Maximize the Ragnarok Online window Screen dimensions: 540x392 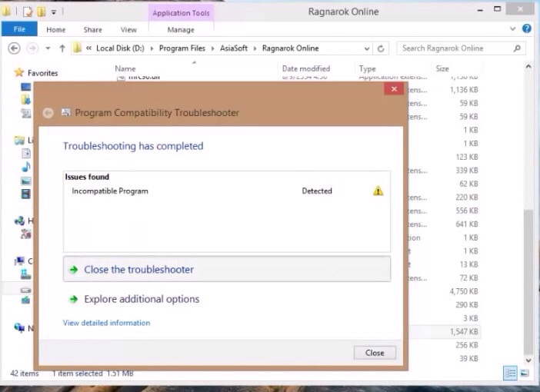tap(497, 9)
